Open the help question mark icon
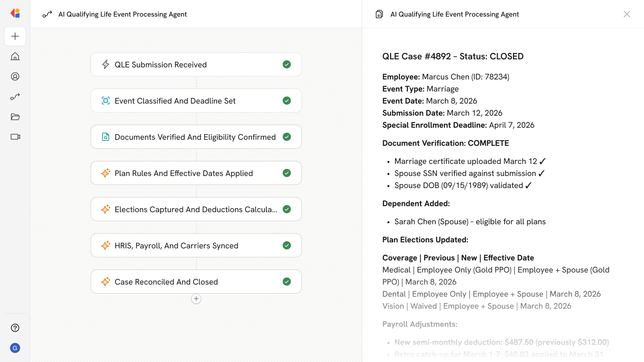The image size is (644, 362). point(15,328)
